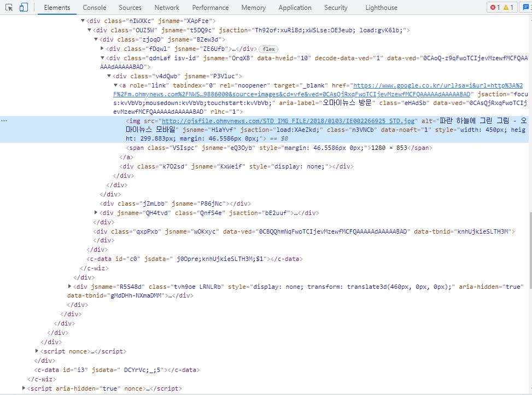The width and height of the screenshot is (532, 395).
Task: Go to the Performance tab
Action: click(x=211, y=8)
